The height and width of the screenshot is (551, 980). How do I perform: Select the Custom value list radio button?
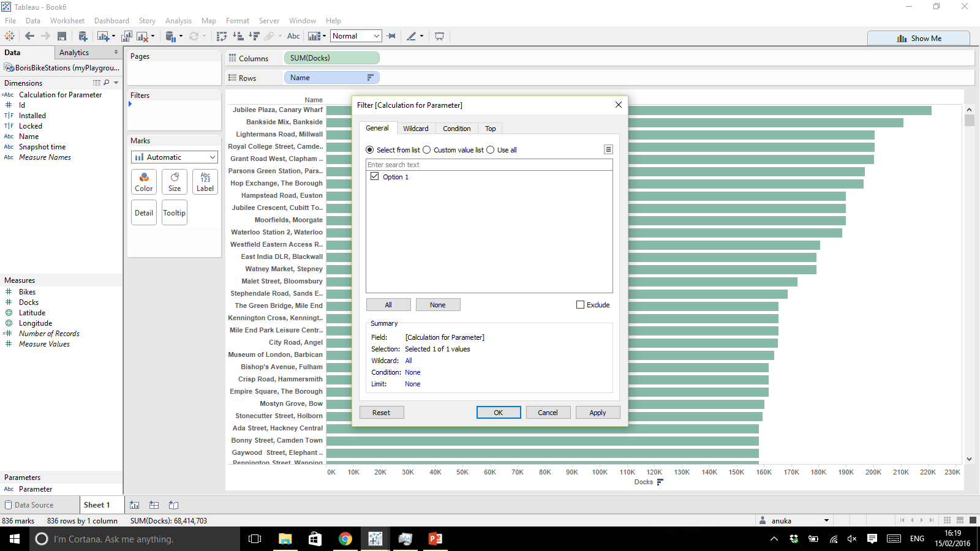[x=427, y=150]
